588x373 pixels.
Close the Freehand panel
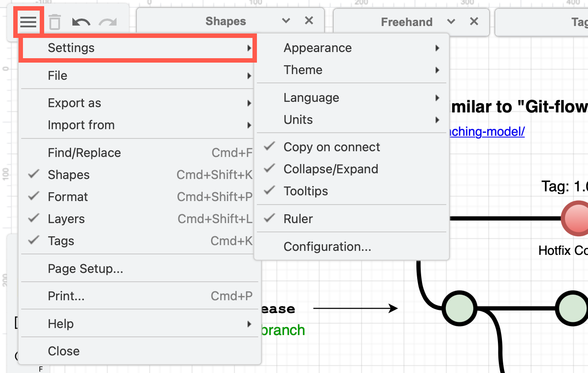point(474,21)
